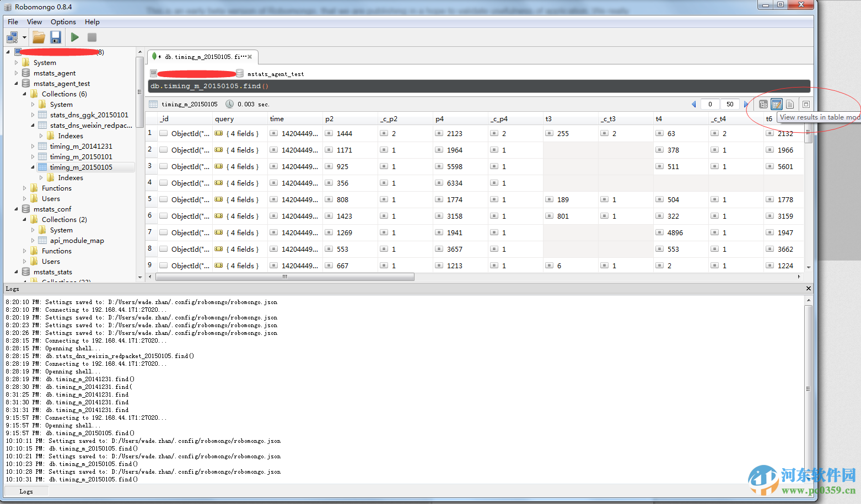Edit the page size field showing 50
Image resolution: width=861 pixels, height=504 pixels.
729,104
